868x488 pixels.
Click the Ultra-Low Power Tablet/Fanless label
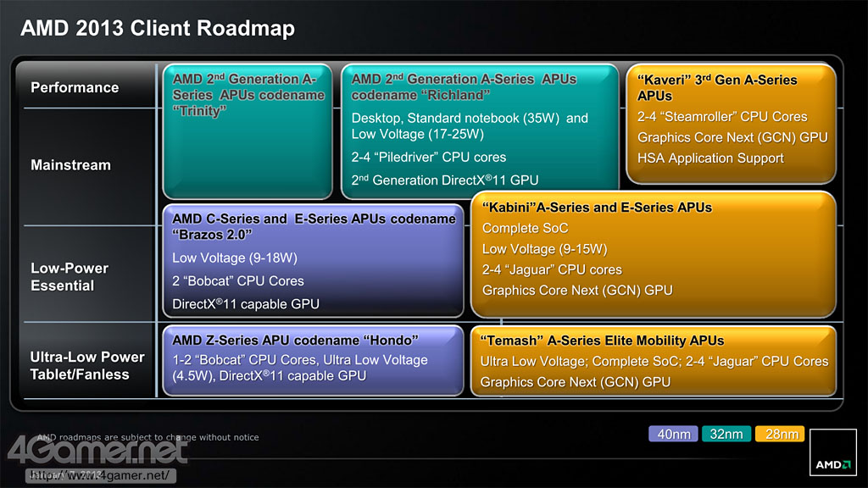point(87,366)
